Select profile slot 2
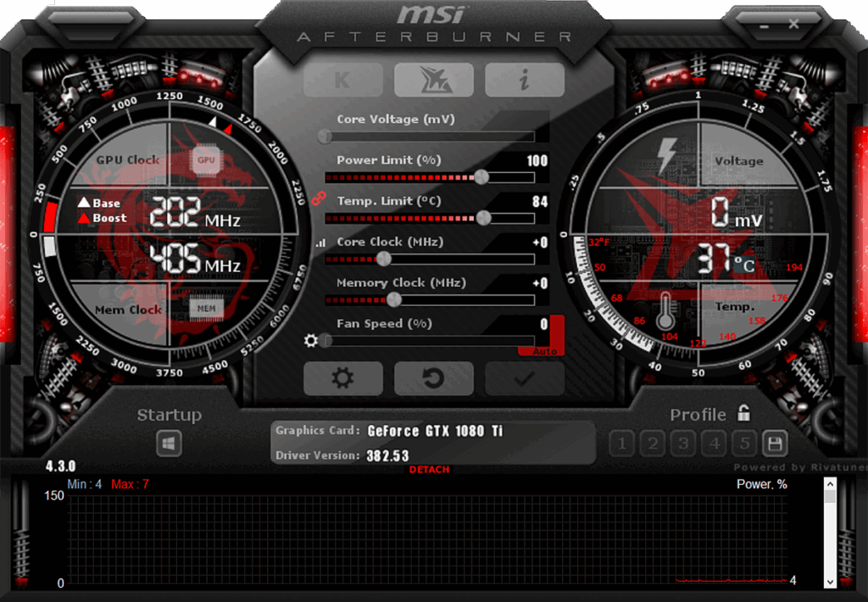This screenshot has width=868, height=602. click(x=653, y=443)
